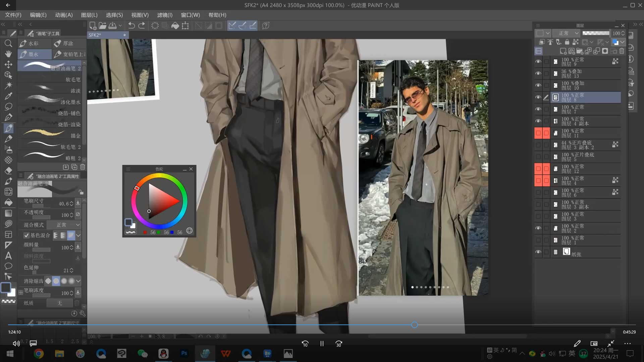
Task: Open the 消除锯齿 options dropdown arrow
Action: pos(78,281)
